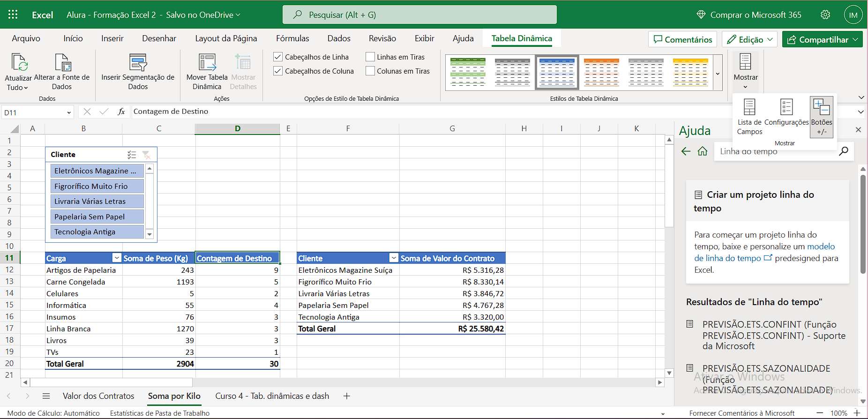This screenshot has width=868, height=419.
Task: Toggle Papelaria Sem Papel slicer item
Action: [97, 217]
